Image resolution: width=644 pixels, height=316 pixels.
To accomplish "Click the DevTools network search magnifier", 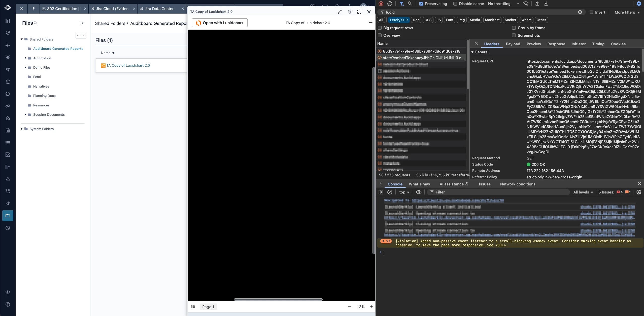I will point(410,4).
